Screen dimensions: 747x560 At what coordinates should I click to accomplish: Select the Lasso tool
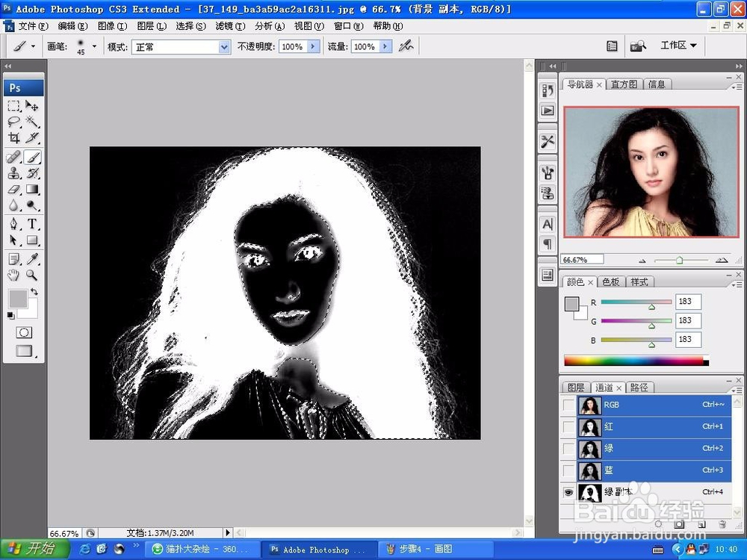pyautogui.click(x=14, y=120)
